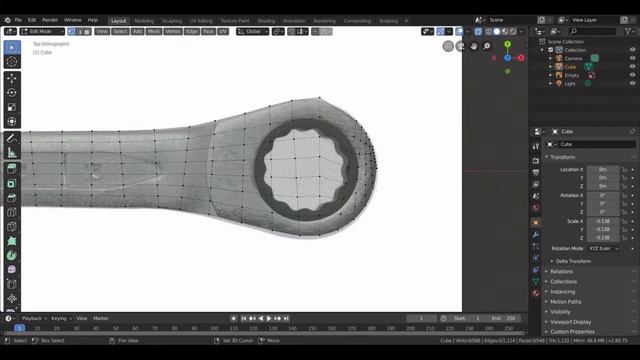
Task: Hide the Camera object in outliner
Action: click(x=632, y=58)
